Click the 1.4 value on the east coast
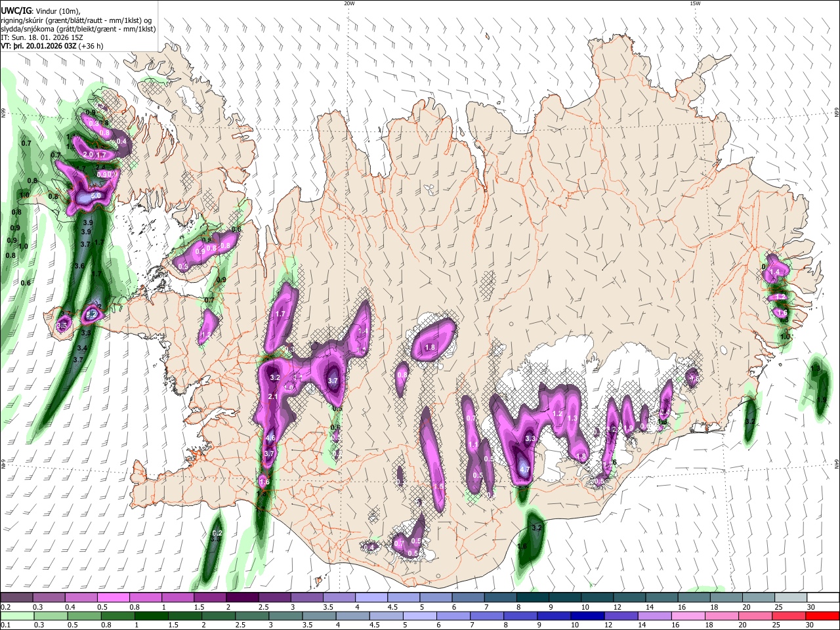Image resolution: width=840 pixels, height=630 pixels. (775, 272)
